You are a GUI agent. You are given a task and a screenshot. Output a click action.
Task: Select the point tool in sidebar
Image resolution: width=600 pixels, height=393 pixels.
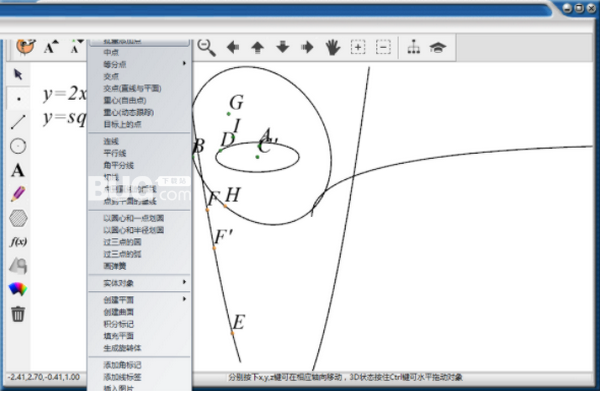click(18, 99)
